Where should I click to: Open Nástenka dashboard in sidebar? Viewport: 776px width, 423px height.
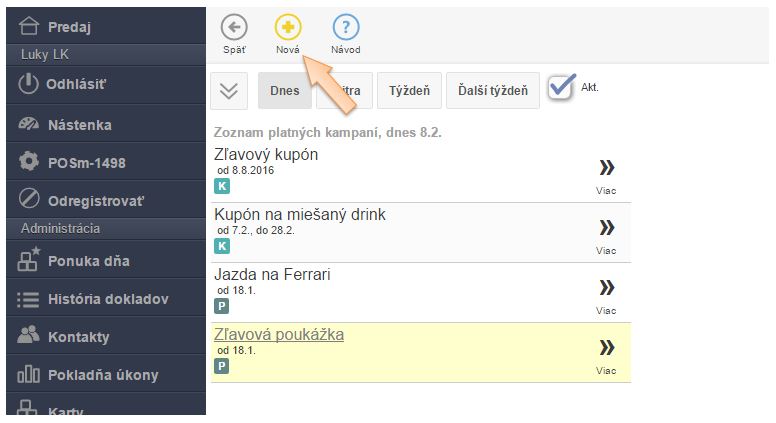[x=79, y=125]
